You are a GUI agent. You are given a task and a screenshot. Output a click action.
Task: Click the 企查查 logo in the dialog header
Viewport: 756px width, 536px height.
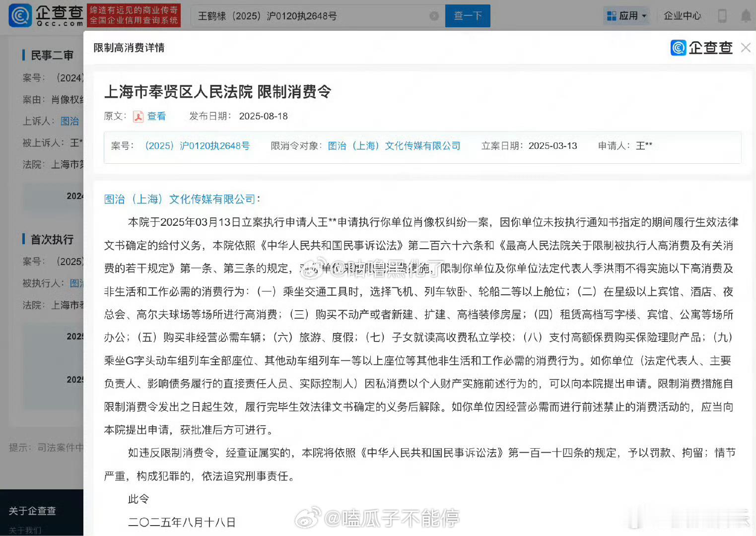(x=701, y=48)
